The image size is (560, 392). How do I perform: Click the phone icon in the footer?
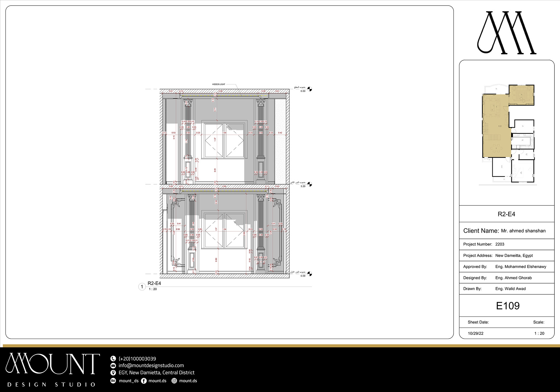pyautogui.click(x=113, y=358)
